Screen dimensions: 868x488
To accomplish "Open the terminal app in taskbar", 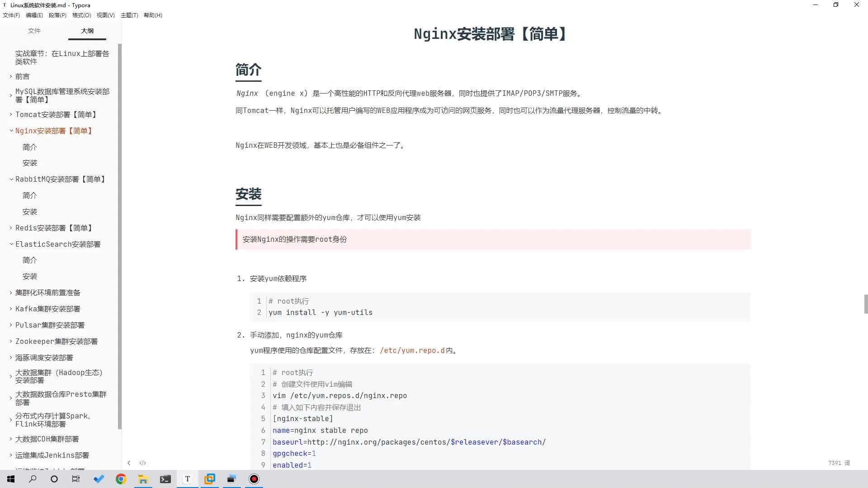I will point(165,479).
